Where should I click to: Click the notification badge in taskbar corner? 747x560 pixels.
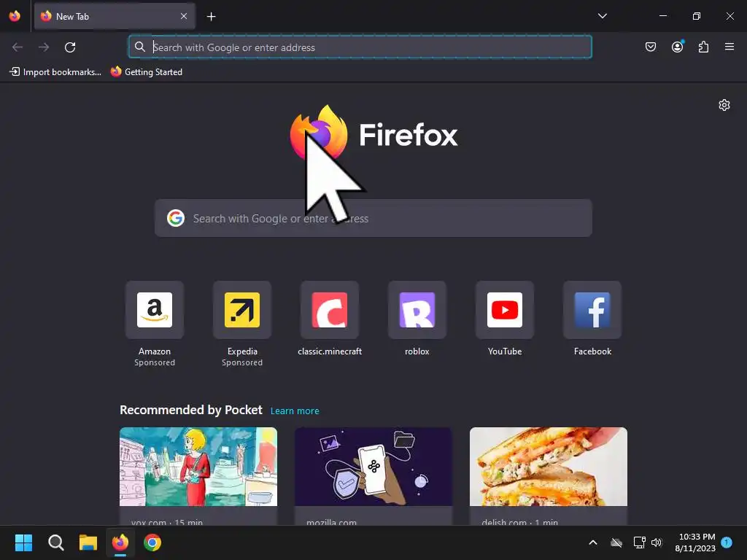(727, 542)
